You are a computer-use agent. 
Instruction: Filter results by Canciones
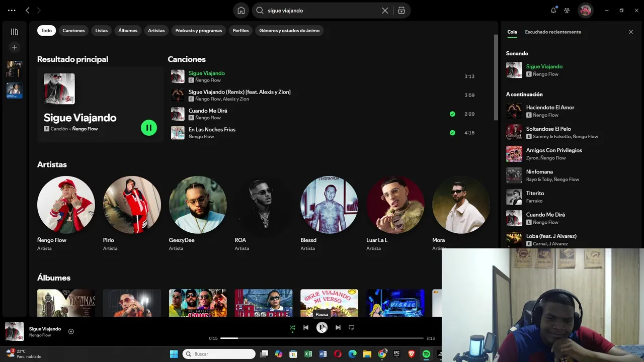pos(73,31)
